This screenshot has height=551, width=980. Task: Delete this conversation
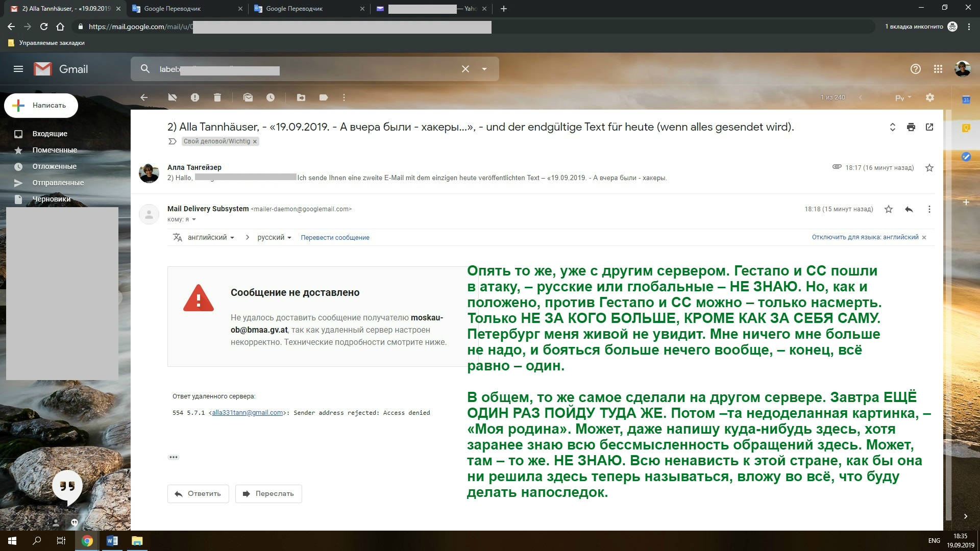click(217, 97)
